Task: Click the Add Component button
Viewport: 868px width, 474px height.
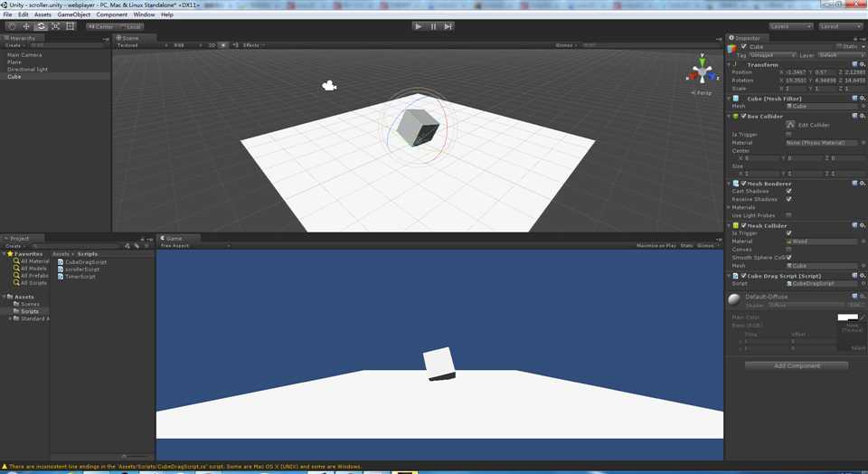Action: 796,365
